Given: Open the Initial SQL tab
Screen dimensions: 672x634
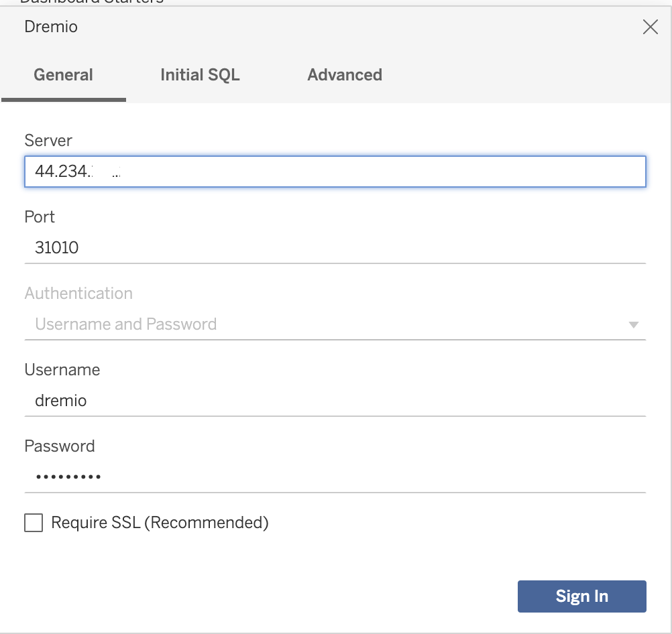Looking at the screenshot, I should (x=200, y=75).
